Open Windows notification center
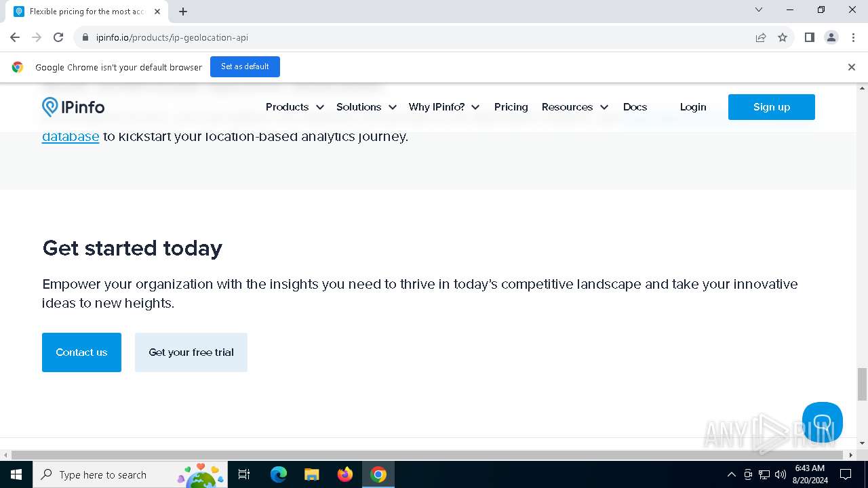 tap(846, 474)
